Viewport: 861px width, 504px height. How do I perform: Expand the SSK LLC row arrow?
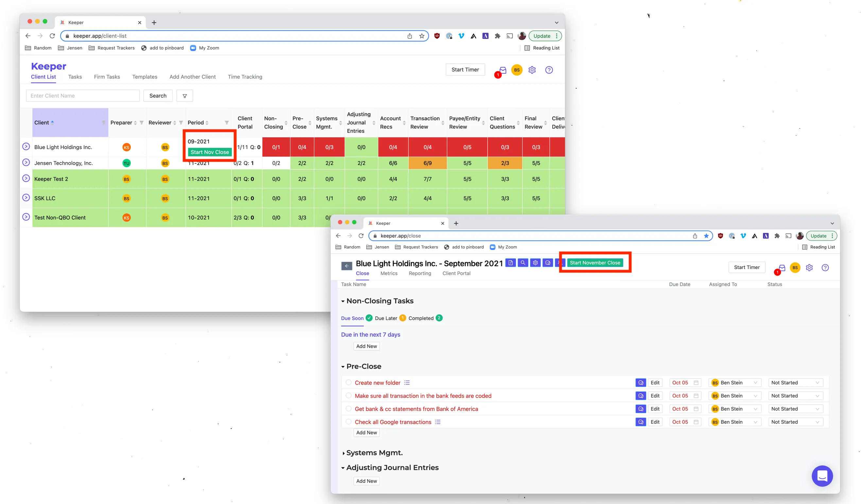pos(26,198)
